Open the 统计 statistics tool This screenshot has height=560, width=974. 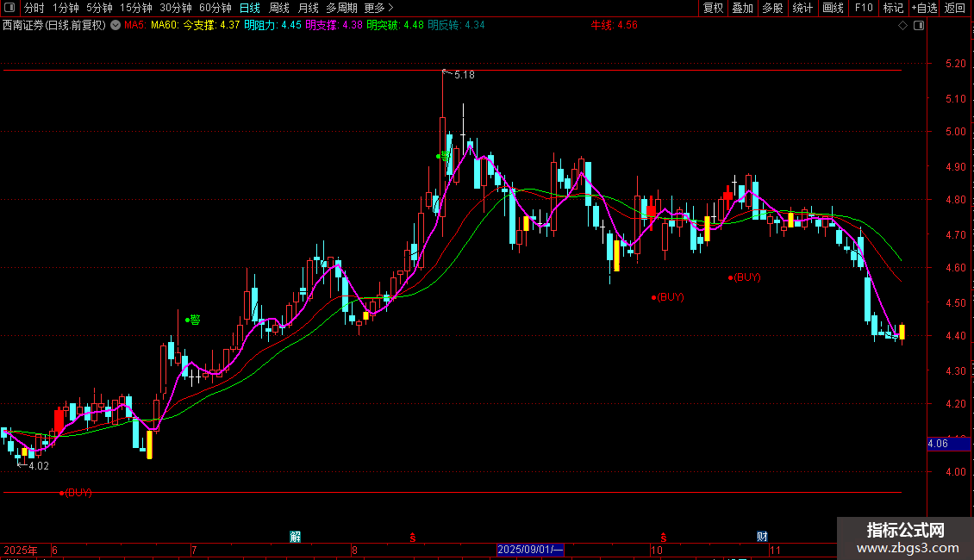[802, 8]
